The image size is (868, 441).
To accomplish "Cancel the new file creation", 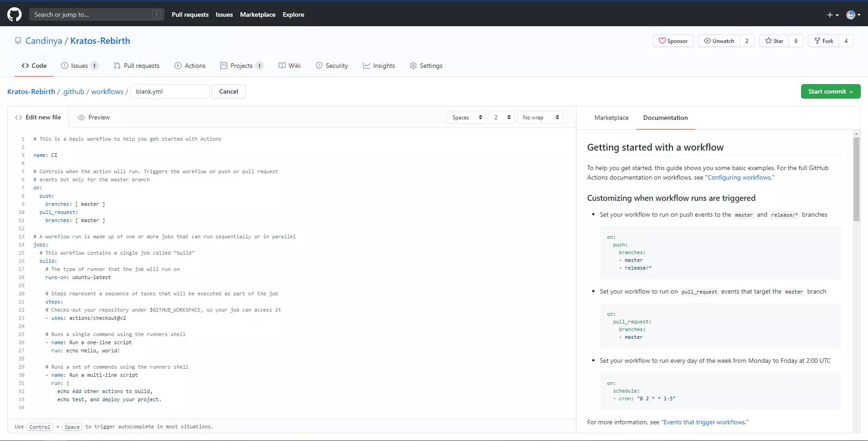I will [228, 91].
